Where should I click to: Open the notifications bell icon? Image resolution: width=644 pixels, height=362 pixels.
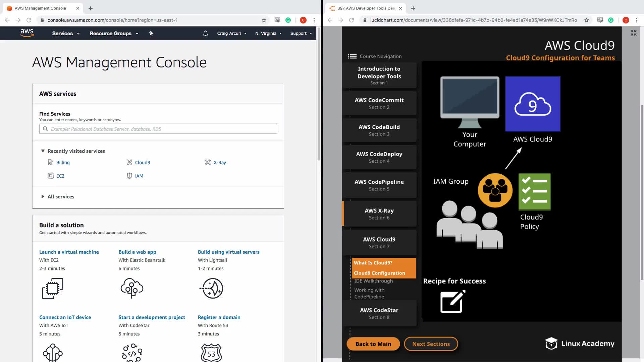coord(206,33)
